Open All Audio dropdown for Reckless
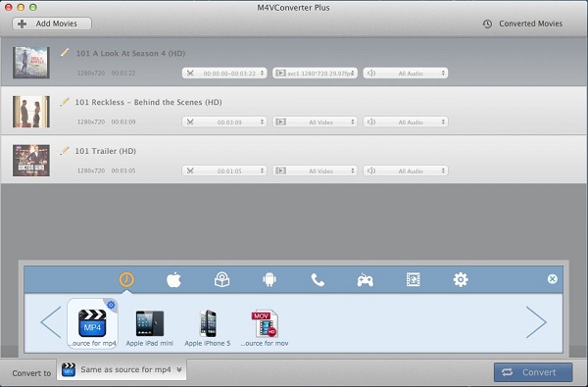This screenshot has width=588, height=387. pyautogui.click(x=406, y=121)
